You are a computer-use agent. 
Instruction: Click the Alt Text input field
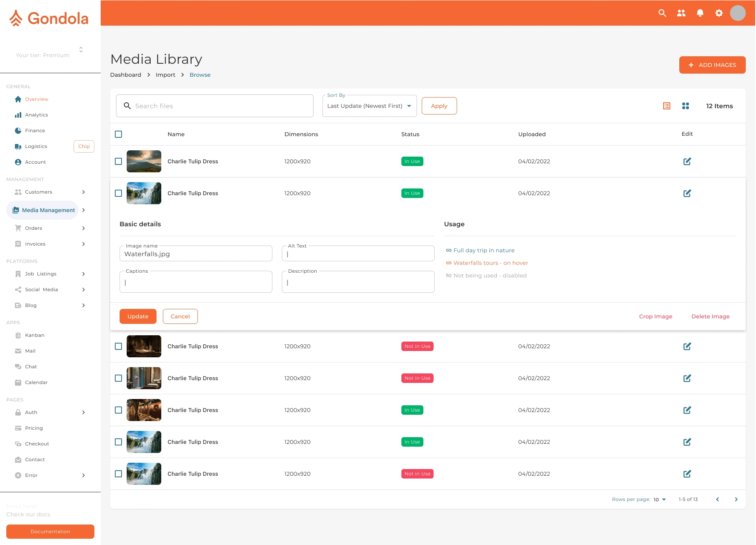(x=358, y=254)
